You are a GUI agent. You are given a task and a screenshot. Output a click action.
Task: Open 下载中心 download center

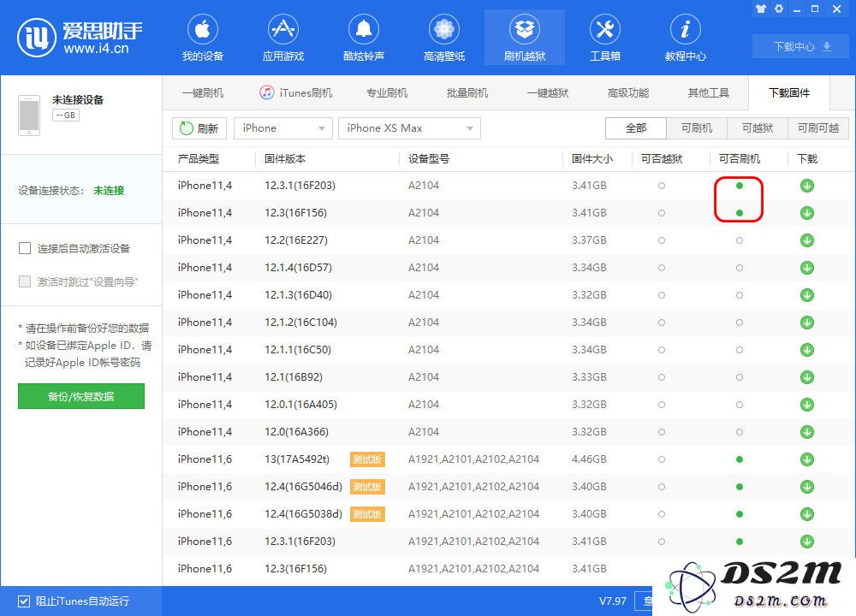[x=802, y=47]
